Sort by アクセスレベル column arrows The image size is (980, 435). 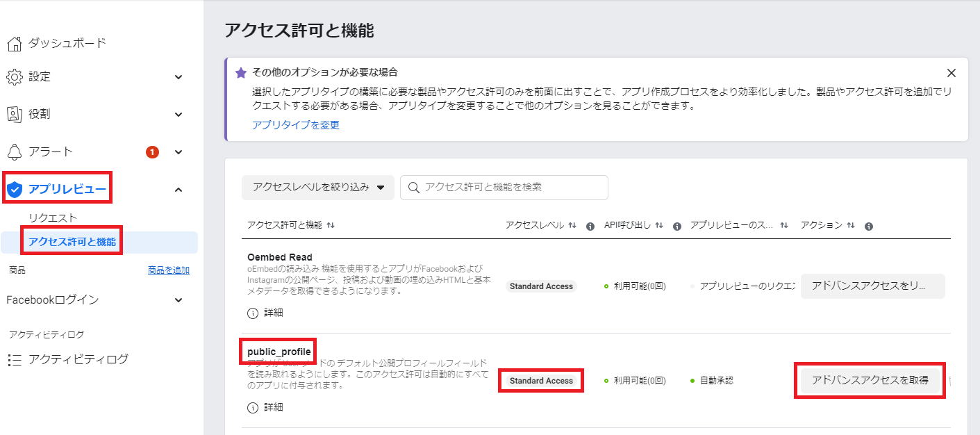coord(572,225)
